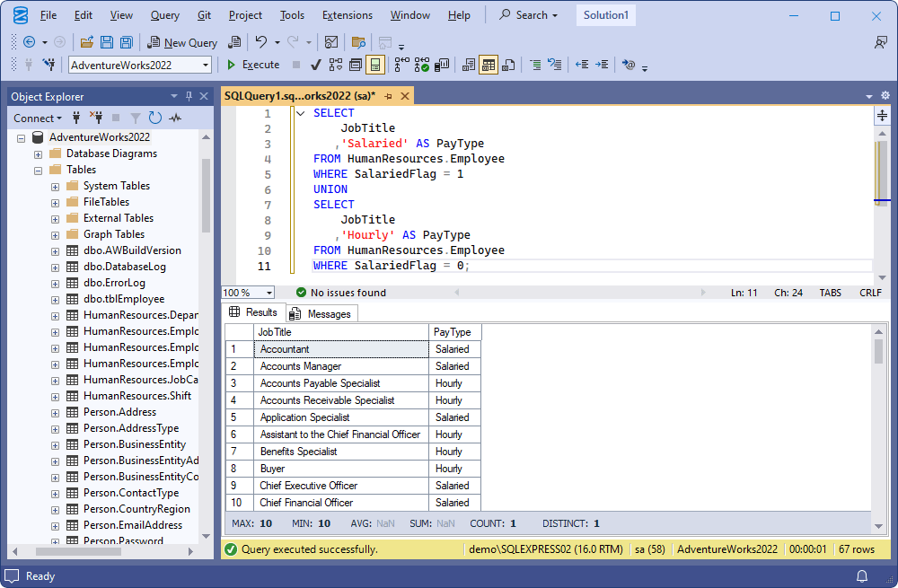Image resolution: width=898 pixels, height=588 pixels.
Task: Click Connect Object Explorer plug icon
Action: 76,118
